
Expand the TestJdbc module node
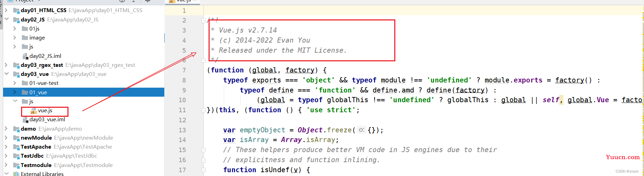[6, 156]
